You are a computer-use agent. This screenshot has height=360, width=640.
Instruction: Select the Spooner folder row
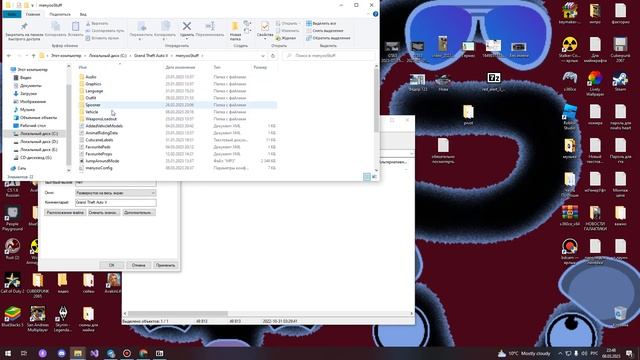coord(177,105)
